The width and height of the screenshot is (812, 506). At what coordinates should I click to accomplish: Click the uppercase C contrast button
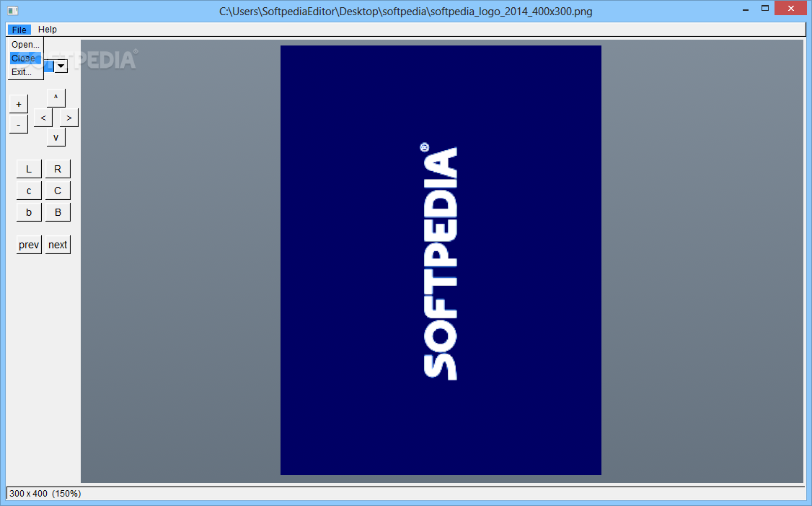(58, 191)
